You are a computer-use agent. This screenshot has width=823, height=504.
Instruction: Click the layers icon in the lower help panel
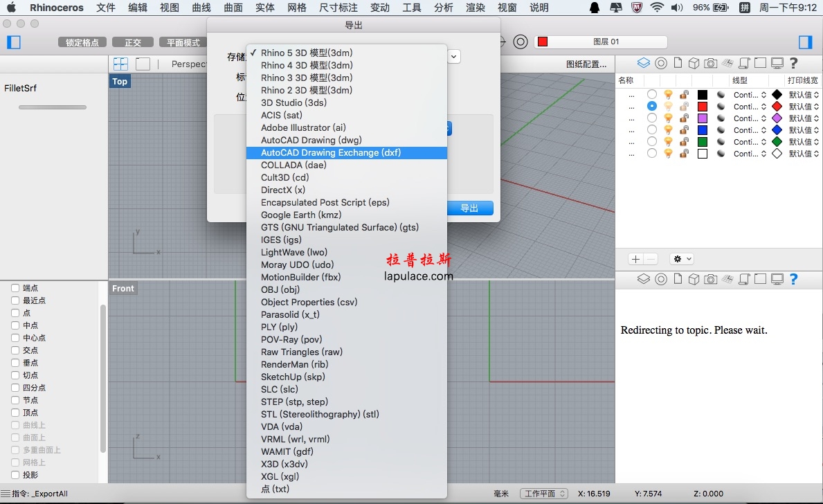pyautogui.click(x=644, y=279)
